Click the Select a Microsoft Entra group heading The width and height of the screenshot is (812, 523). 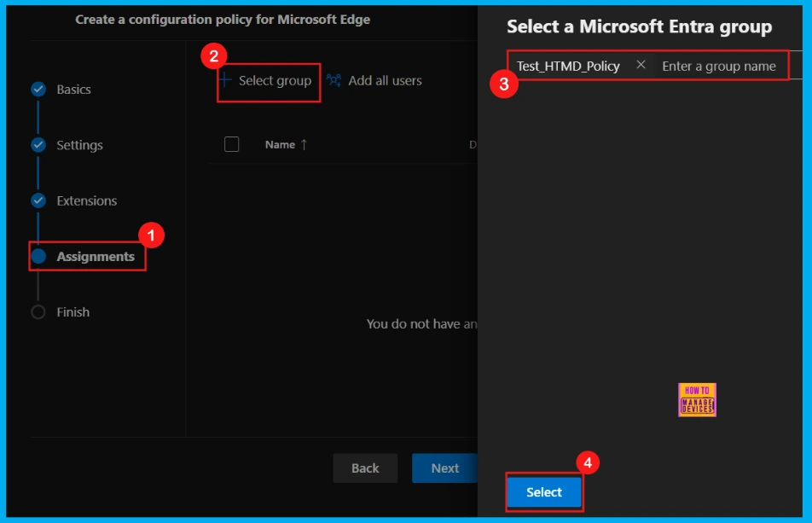coord(639,26)
